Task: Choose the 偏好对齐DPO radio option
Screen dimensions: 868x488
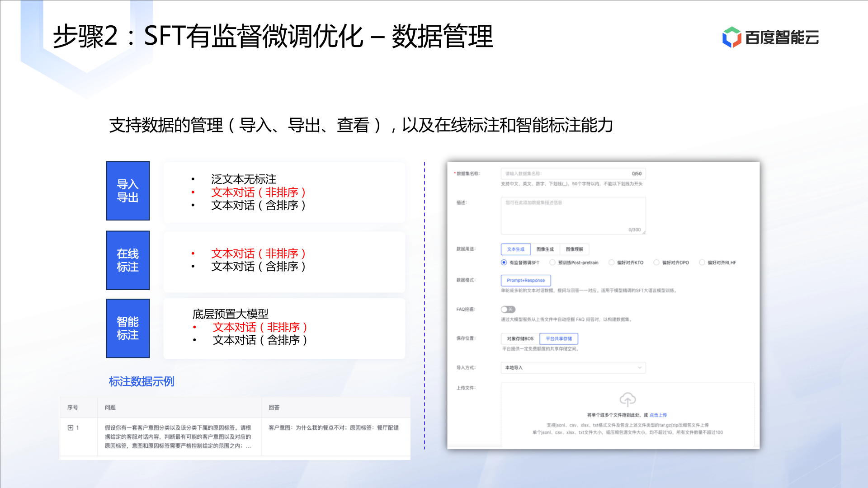Action: [656, 263]
